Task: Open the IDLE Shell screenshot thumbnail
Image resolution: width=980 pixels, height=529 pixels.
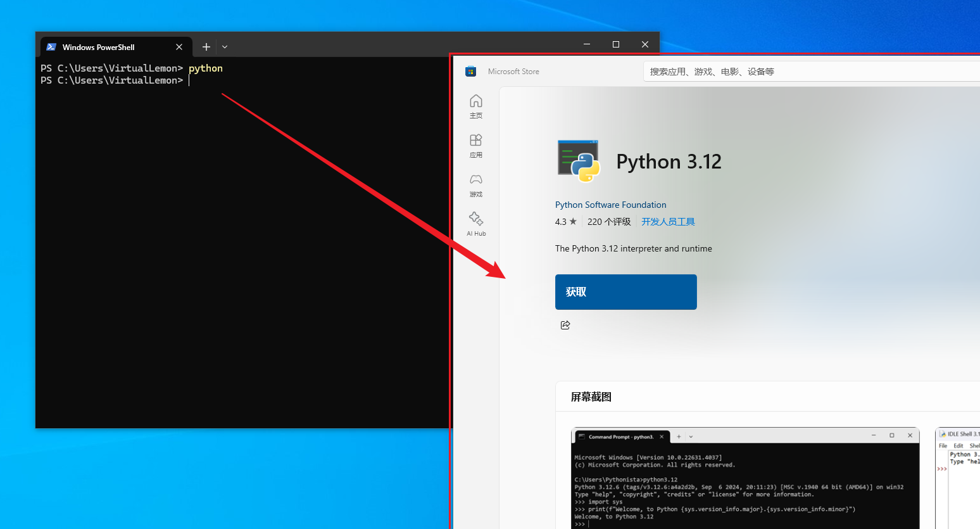Action: tap(958, 478)
